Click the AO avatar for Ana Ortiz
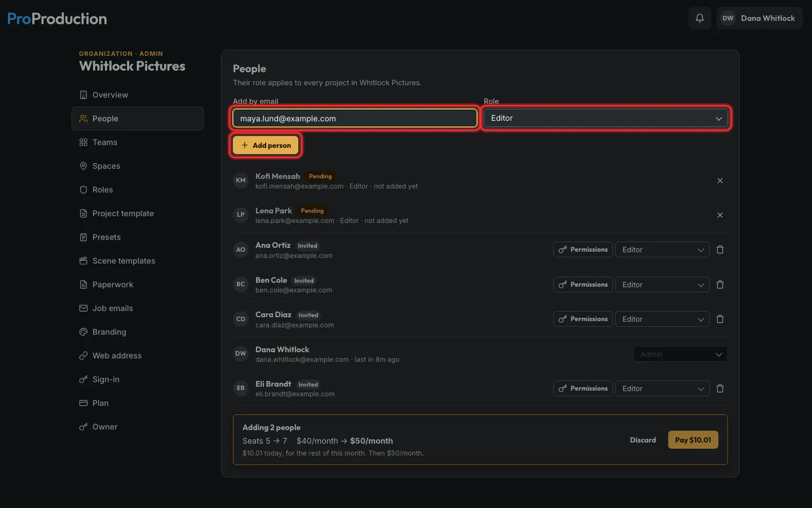This screenshot has height=508, width=812. pos(241,249)
